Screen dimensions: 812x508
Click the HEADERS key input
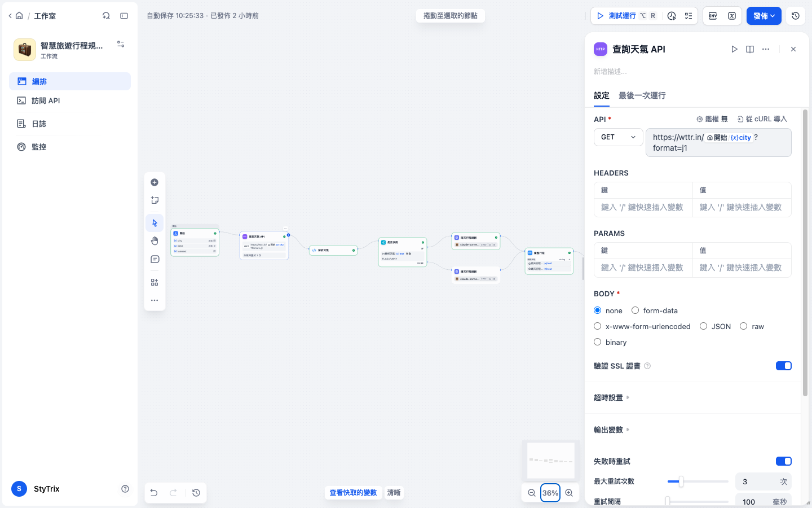[x=643, y=207]
